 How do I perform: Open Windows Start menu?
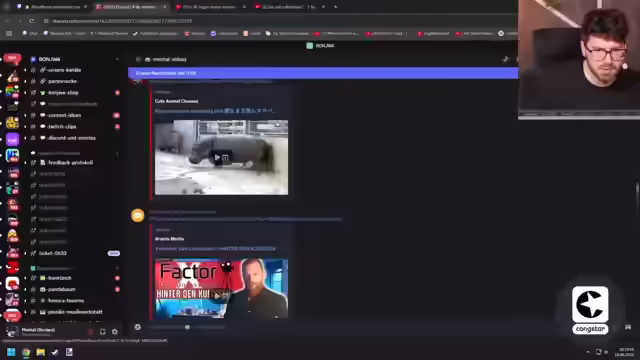coord(11,352)
